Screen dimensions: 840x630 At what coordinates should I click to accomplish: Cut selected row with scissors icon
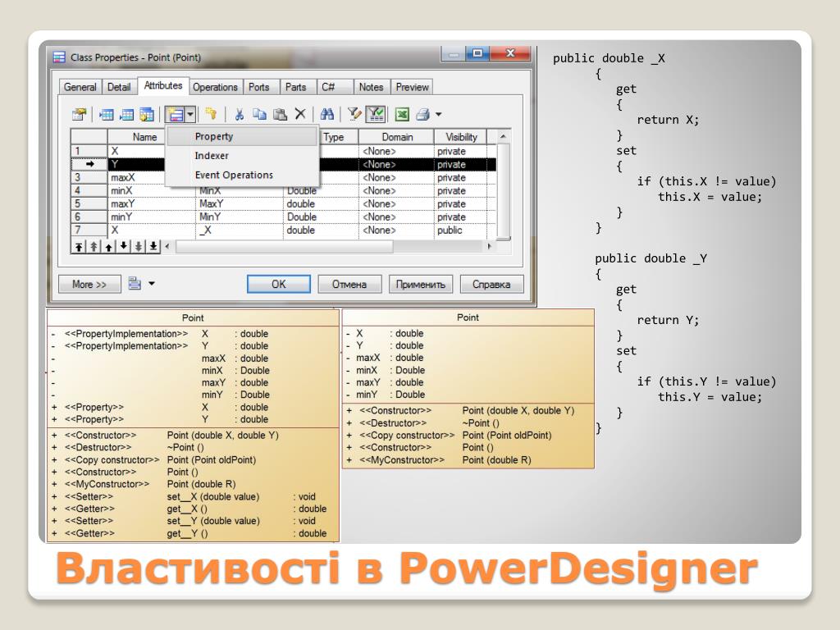point(239,114)
